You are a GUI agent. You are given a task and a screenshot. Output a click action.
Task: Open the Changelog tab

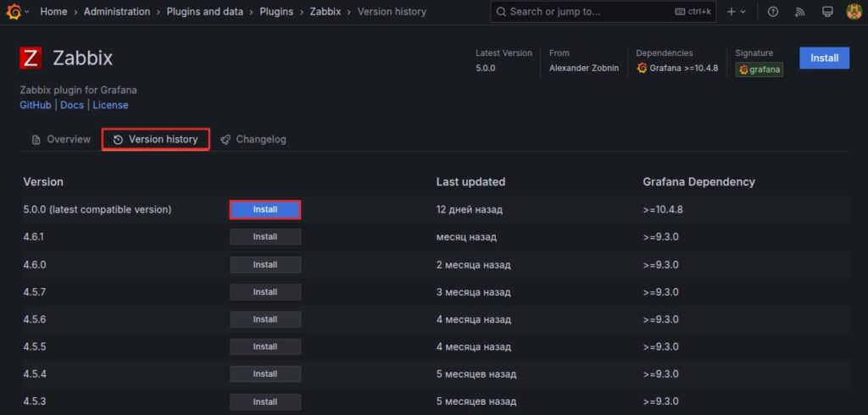point(253,139)
